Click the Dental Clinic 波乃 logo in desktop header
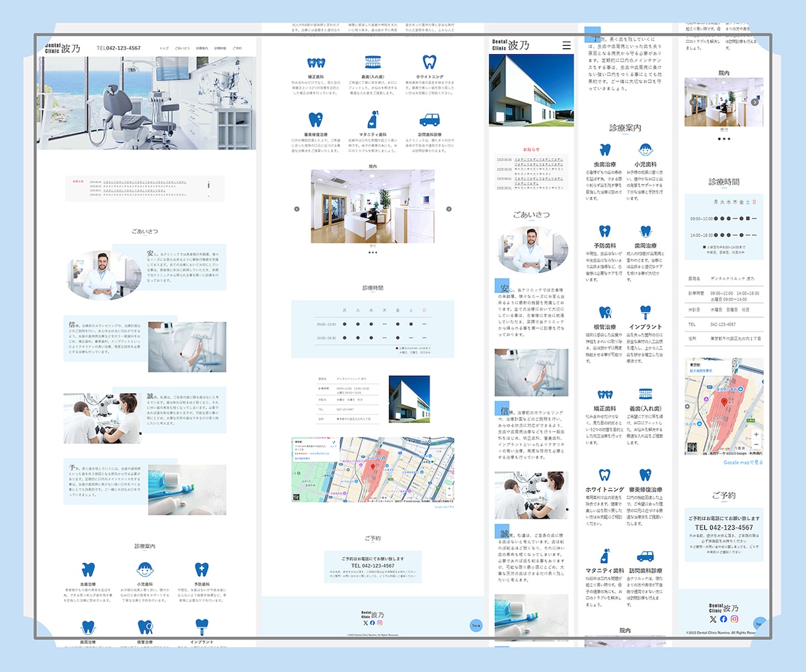806x672 pixels. (x=63, y=48)
